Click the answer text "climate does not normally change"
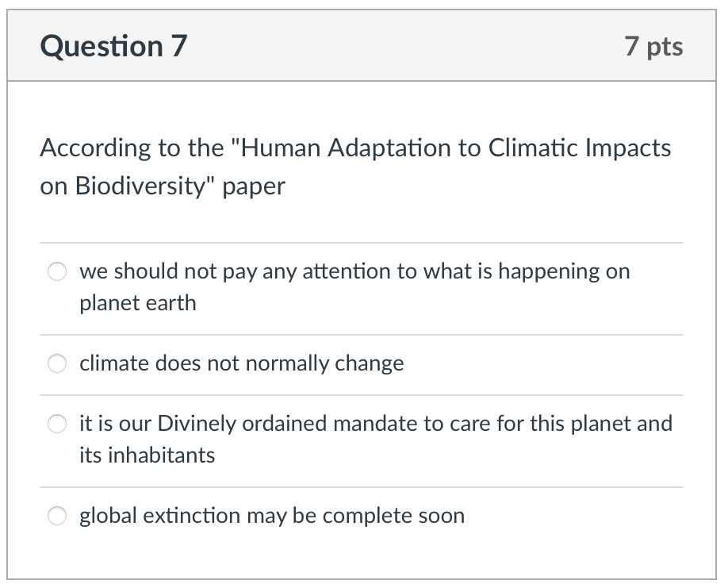The image size is (728, 584). pos(241,363)
